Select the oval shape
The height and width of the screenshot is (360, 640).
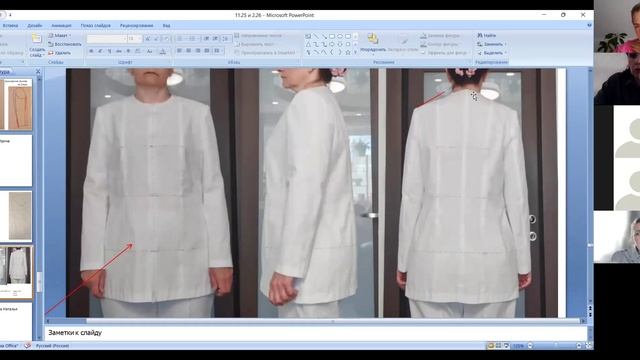pos(340,36)
